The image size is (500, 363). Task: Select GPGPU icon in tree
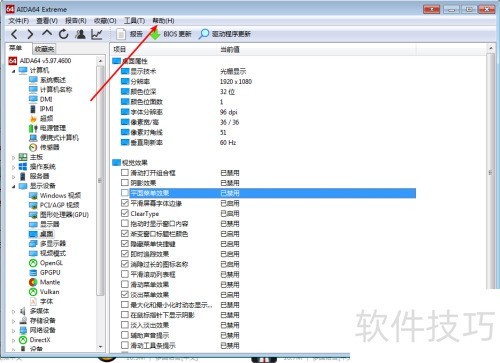point(33,273)
